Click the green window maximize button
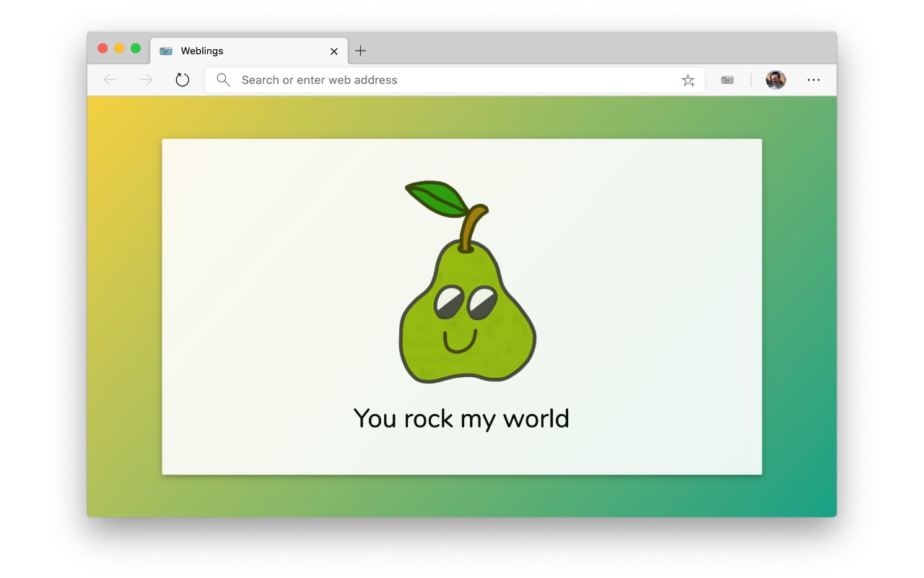Image resolution: width=924 pixels, height=578 pixels. point(136,48)
